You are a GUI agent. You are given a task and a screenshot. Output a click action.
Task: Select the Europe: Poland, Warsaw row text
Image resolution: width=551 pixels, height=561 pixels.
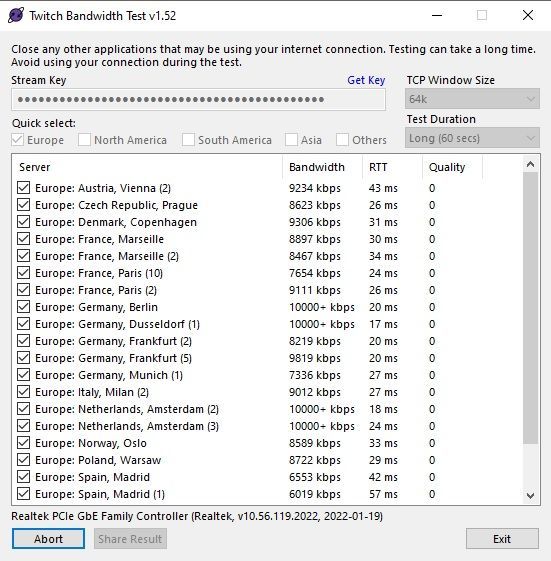pos(98,460)
